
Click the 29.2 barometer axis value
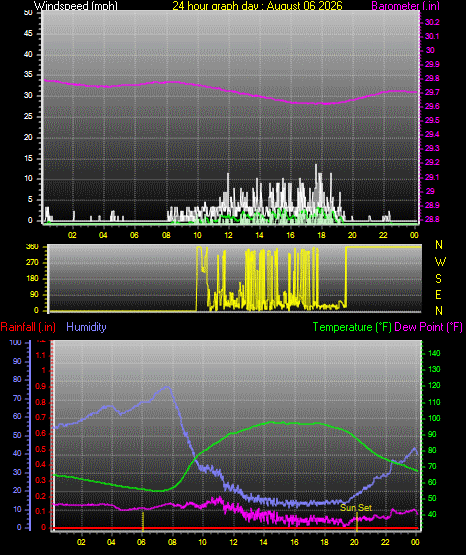point(432,162)
